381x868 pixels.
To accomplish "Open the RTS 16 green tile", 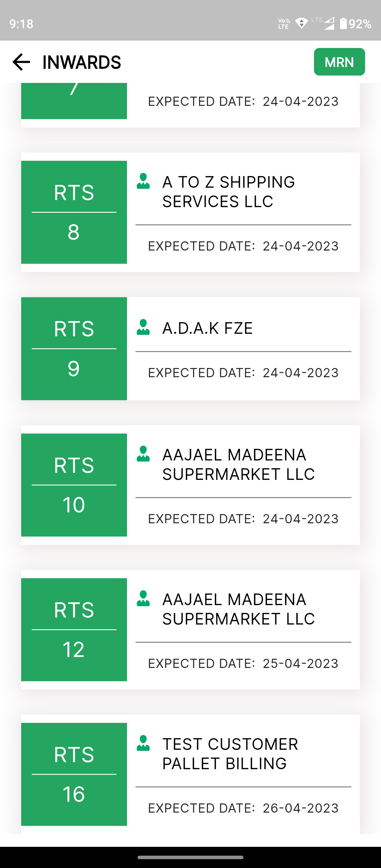I will click(x=74, y=774).
